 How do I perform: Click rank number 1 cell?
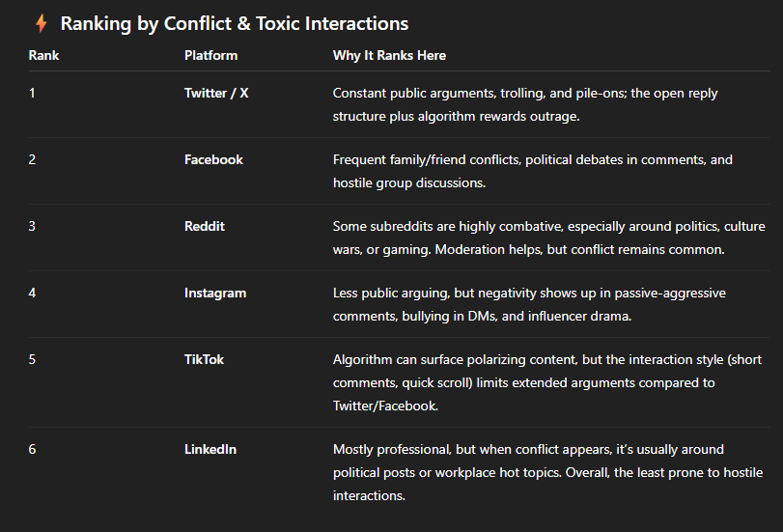click(32, 93)
